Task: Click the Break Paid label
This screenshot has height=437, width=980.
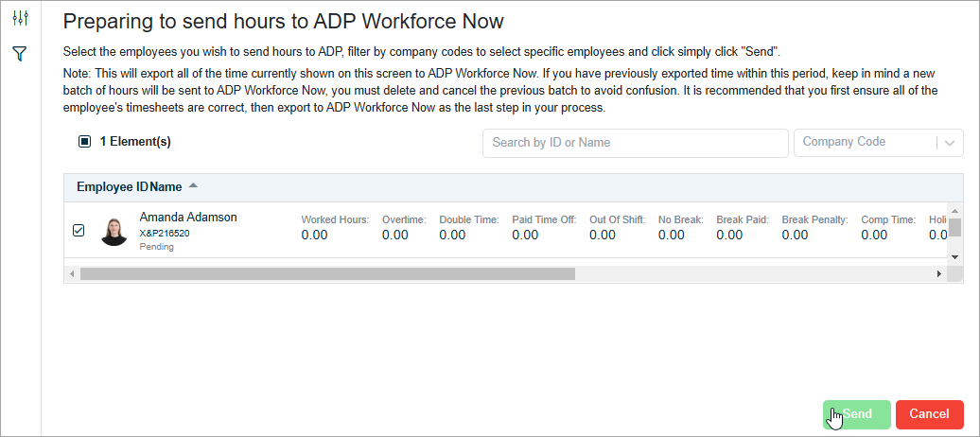Action: [x=743, y=220]
